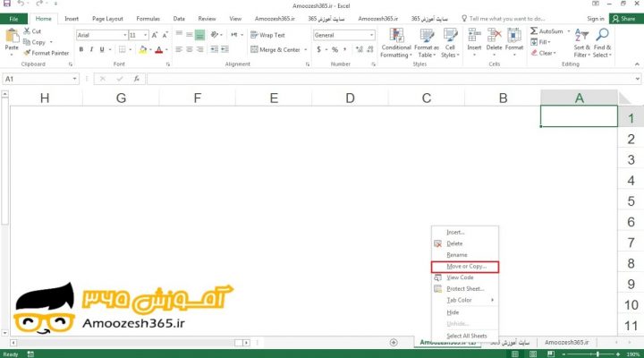This screenshot has width=644, height=358.
Task: Center text horizontally
Action: pos(190,50)
